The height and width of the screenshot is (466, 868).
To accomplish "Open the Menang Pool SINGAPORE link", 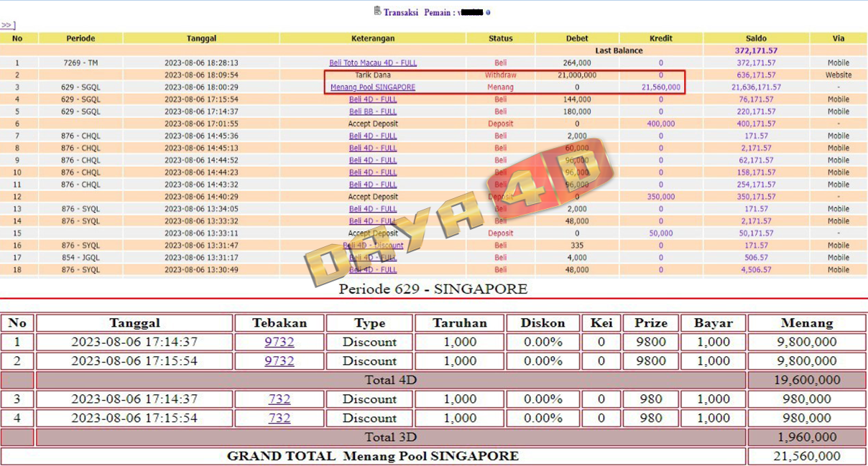I will tap(372, 88).
